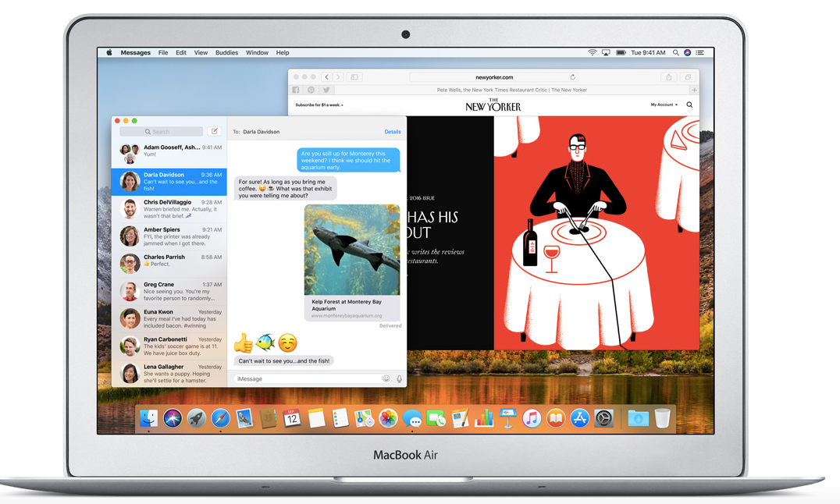Show all tabs overview in Safari
This screenshot has height=504, width=840.
click(x=688, y=77)
